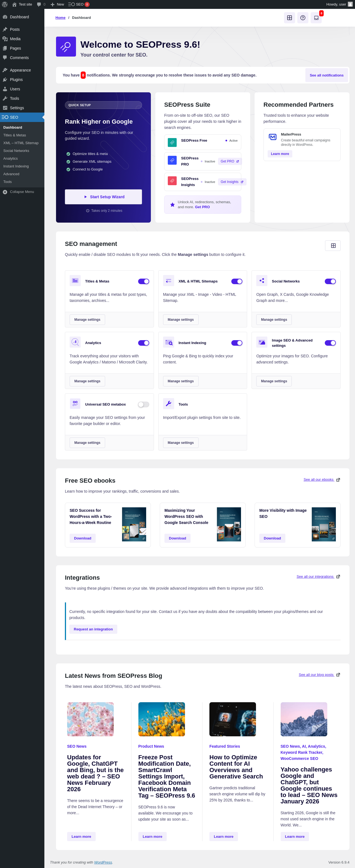Go to Appearance in the sidebar
Viewport: 355px width, 868px height.
pos(22,70)
